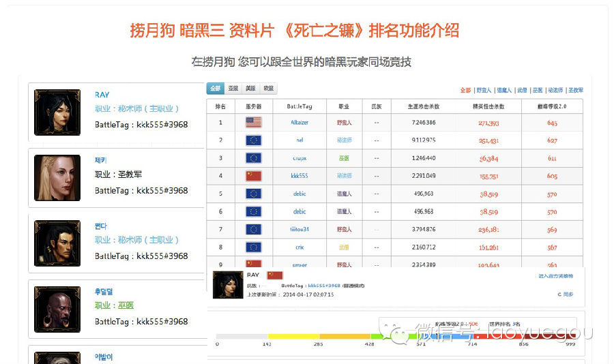
Task: Select the 全部 server tab
Action: pos(216,89)
